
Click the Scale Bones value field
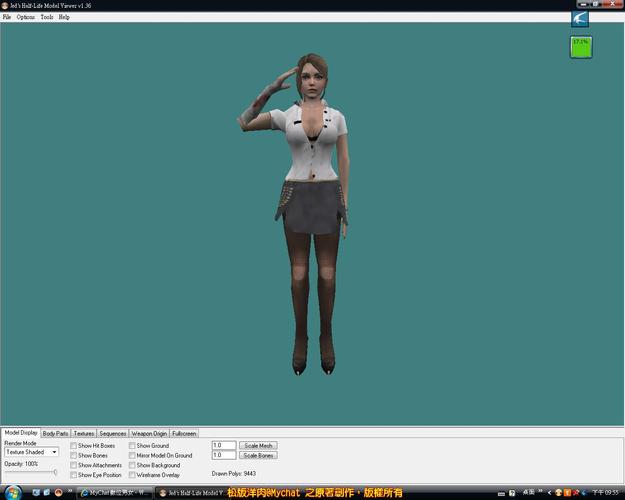(224, 455)
